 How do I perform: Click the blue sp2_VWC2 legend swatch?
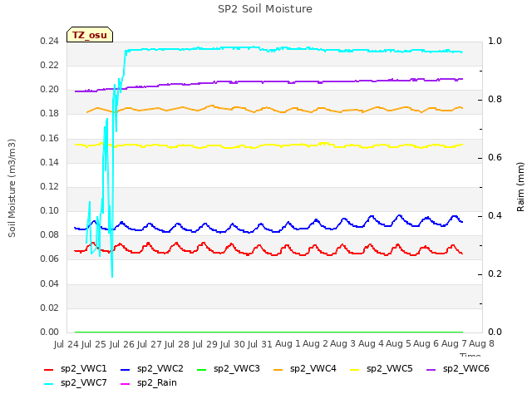[x=126, y=369]
